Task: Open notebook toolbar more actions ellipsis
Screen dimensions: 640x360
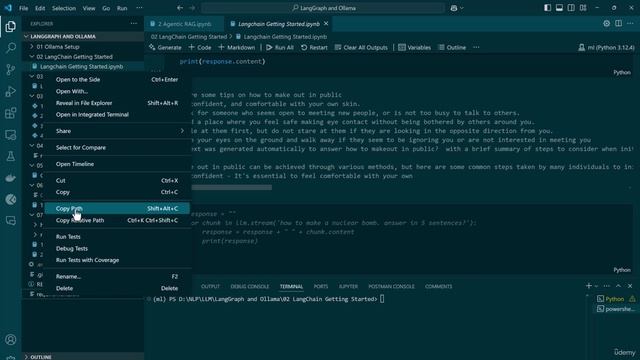Action: [x=476, y=47]
